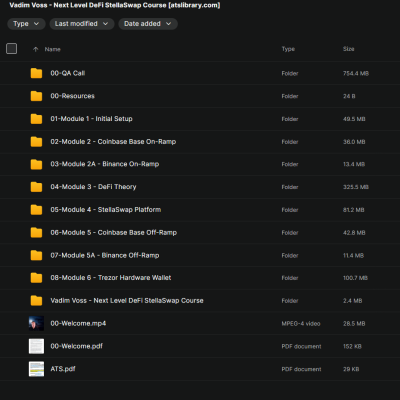Open the Type filter dropdown
400x400 pixels.
pyautogui.click(x=26, y=24)
